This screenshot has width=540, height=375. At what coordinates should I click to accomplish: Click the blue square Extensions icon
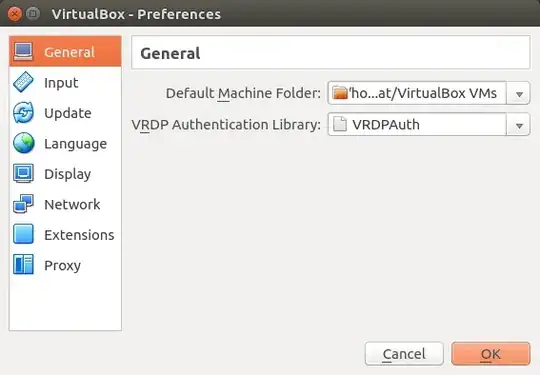23,234
